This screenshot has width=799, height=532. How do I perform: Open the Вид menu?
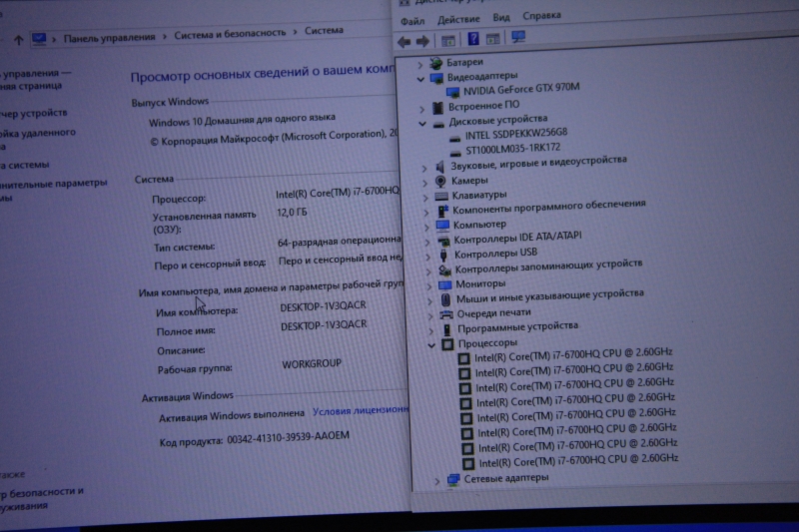pos(501,17)
